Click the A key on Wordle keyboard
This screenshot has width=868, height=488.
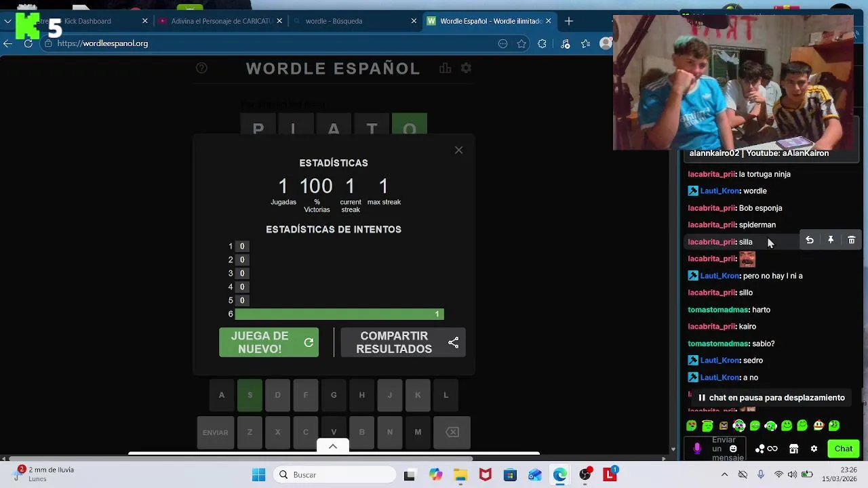click(221, 395)
